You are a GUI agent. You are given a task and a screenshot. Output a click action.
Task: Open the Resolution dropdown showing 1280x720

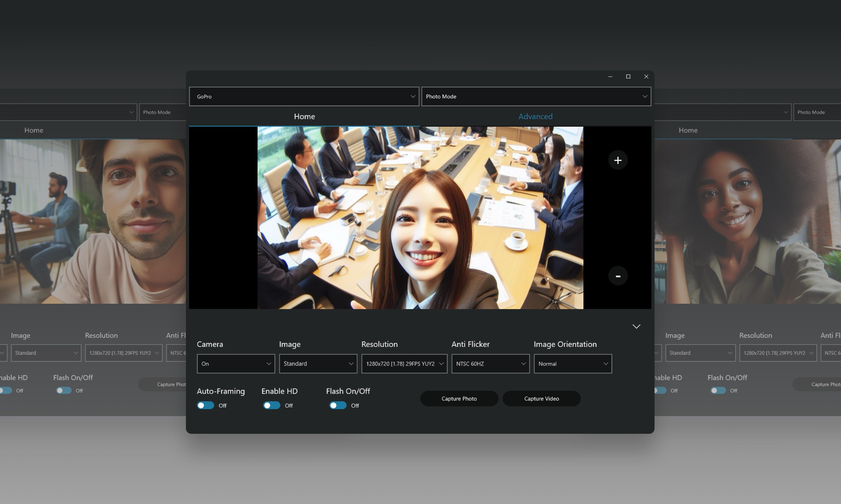click(x=404, y=363)
